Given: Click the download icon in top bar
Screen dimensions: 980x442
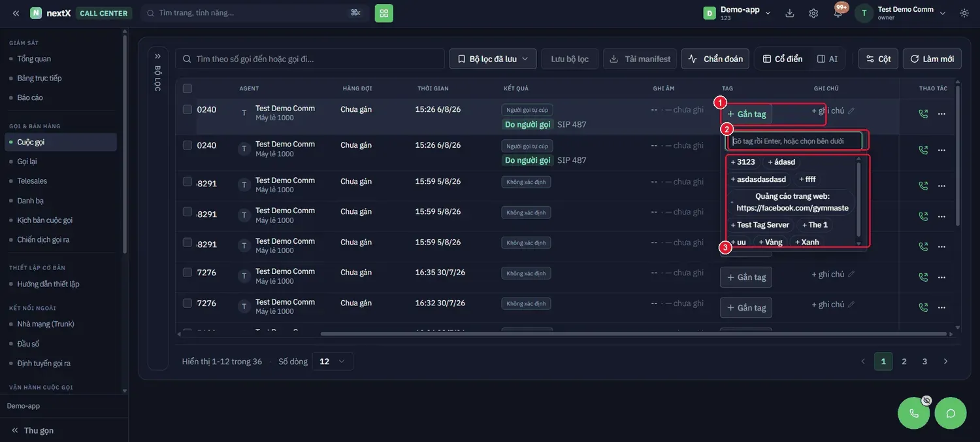Looking at the screenshot, I should (x=790, y=13).
